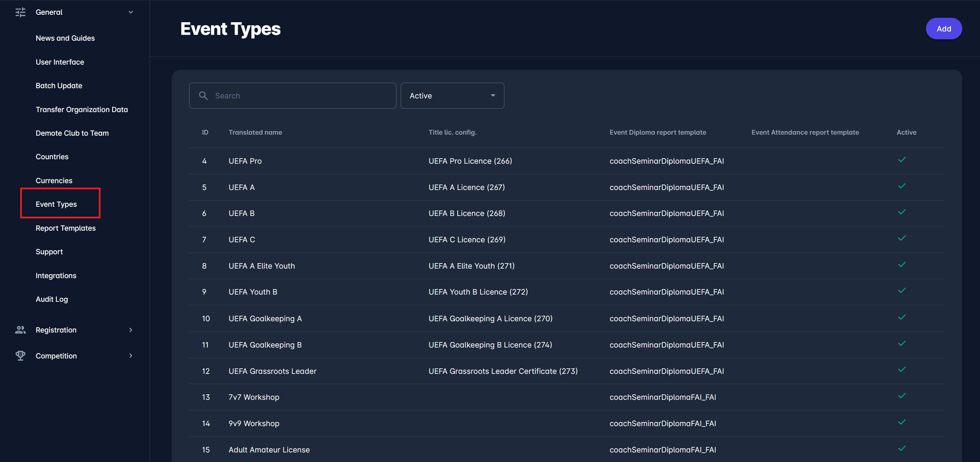Toggle active check on Adult Amateur License
980x462 pixels.
coord(901,448)
